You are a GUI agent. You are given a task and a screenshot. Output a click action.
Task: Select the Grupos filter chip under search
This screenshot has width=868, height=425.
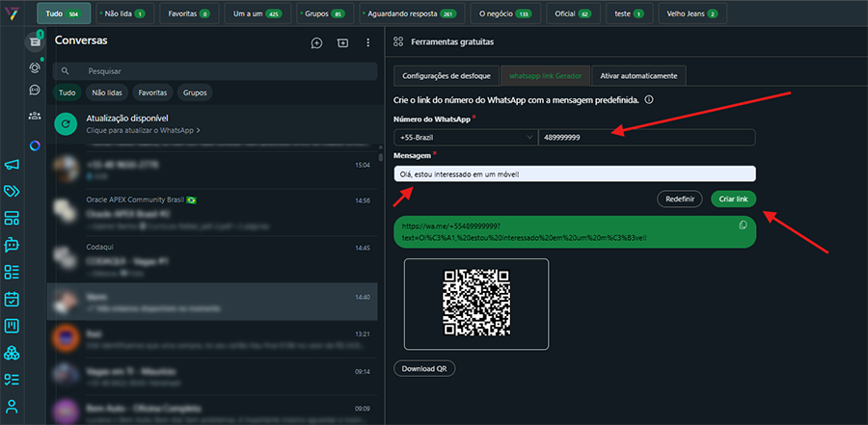pyautogui.click(x=195, y=93)
